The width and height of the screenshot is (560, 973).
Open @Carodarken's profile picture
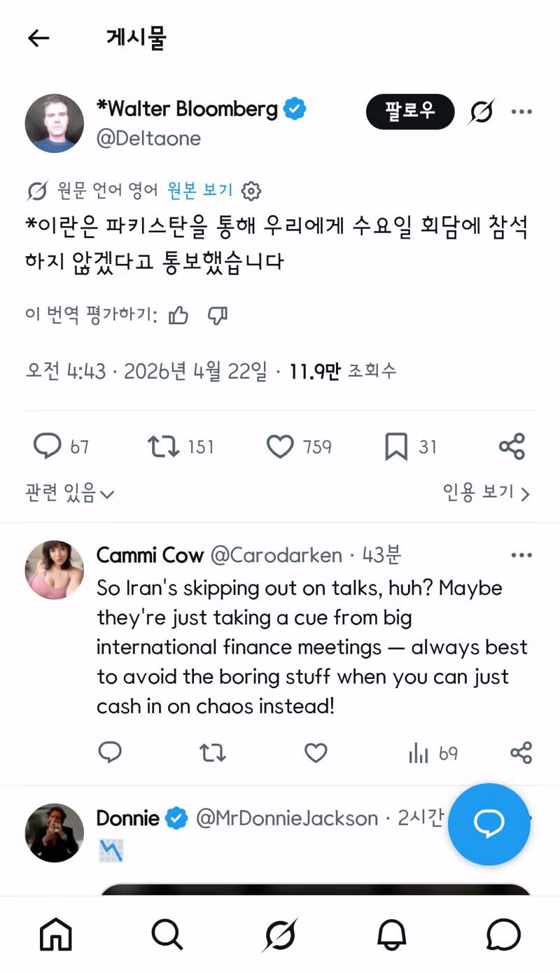[x=54, y=569]
